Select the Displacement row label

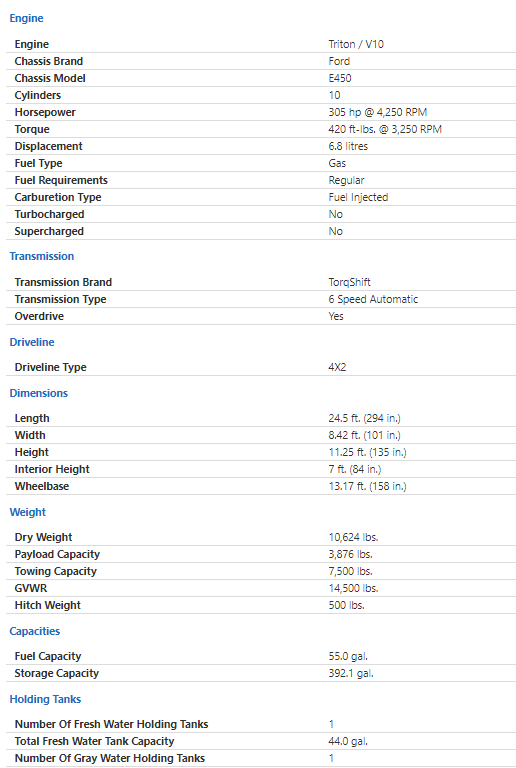48,146
